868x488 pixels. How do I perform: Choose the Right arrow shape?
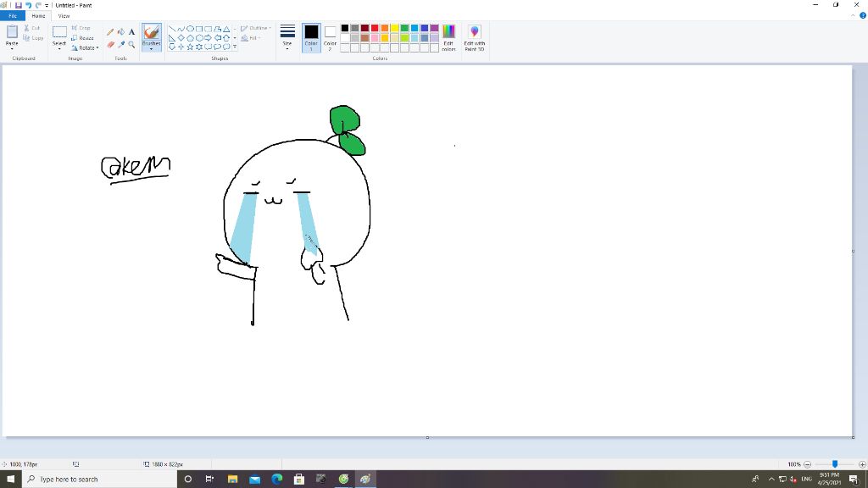(209, 38)
